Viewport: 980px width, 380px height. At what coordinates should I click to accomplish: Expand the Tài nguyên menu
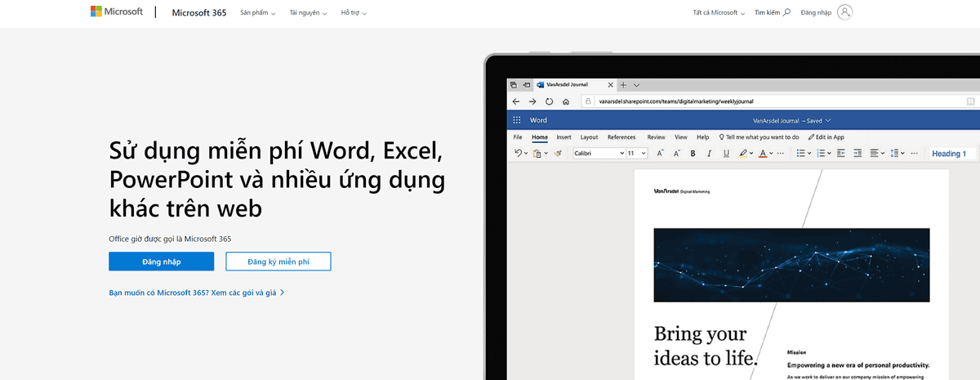pyautogui.click(x=309, y=13)
